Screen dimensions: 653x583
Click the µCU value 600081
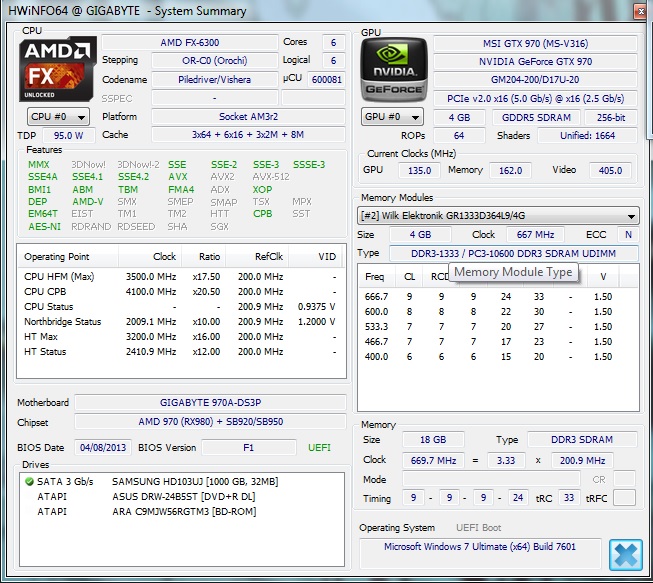pos(326,80)
